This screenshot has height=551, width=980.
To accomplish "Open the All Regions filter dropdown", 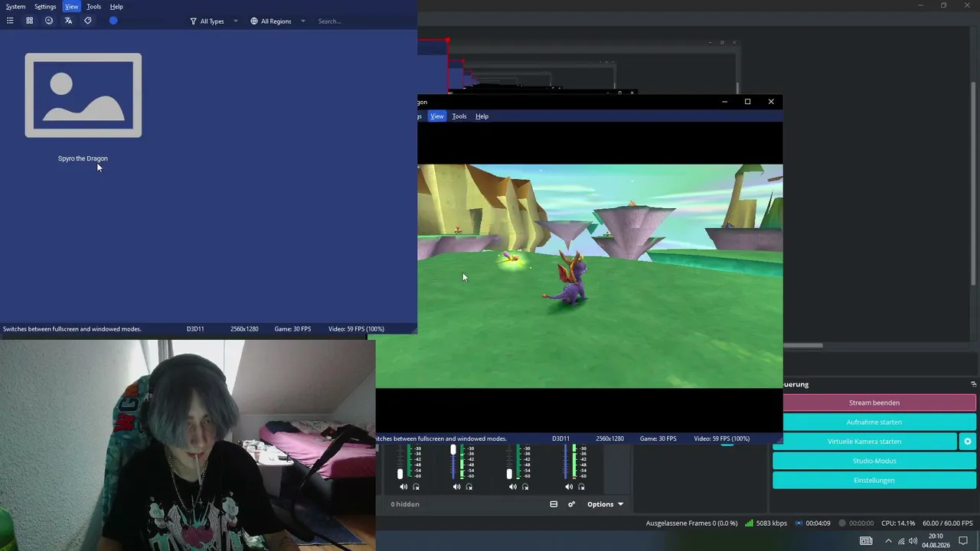I will coord(277,21).
